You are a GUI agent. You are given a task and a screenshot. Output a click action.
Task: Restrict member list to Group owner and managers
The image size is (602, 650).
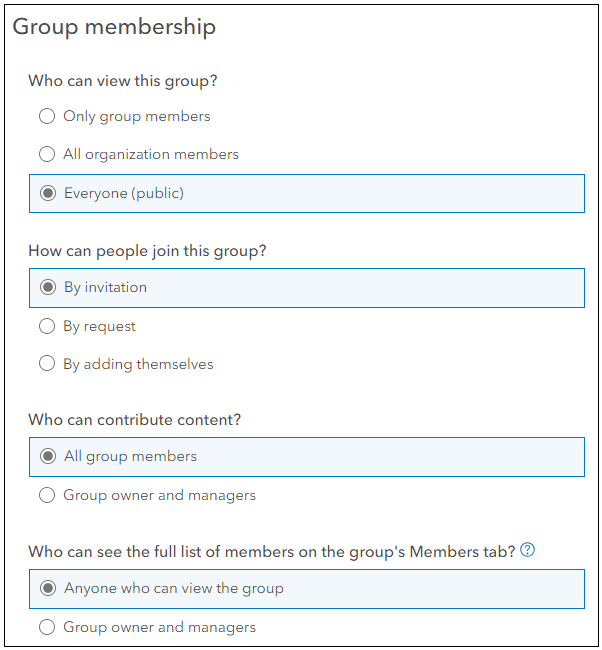pyautogui.click(x=47, y=627)
